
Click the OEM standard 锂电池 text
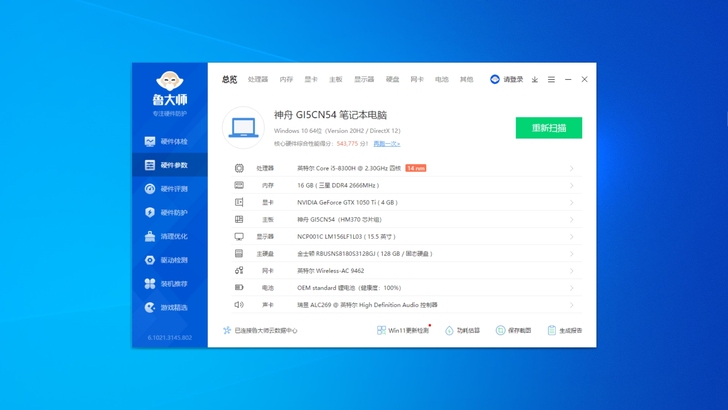[x=349, y=288]
